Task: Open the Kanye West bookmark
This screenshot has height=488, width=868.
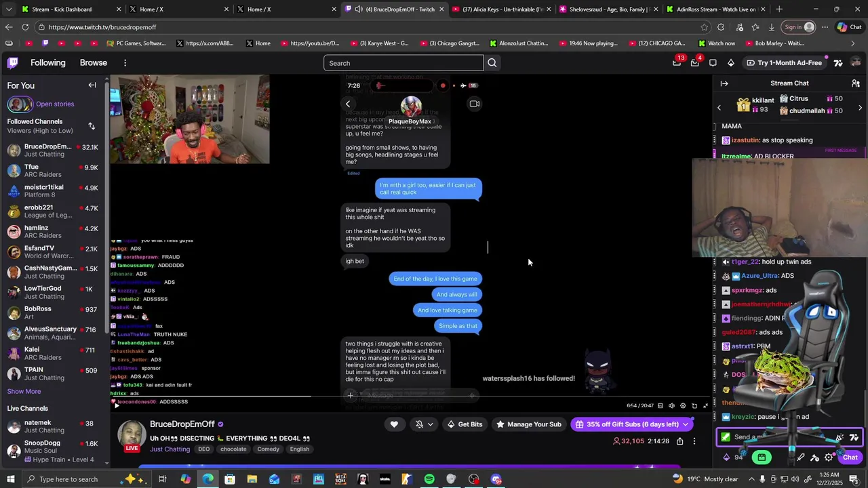Action: [380, 43]
